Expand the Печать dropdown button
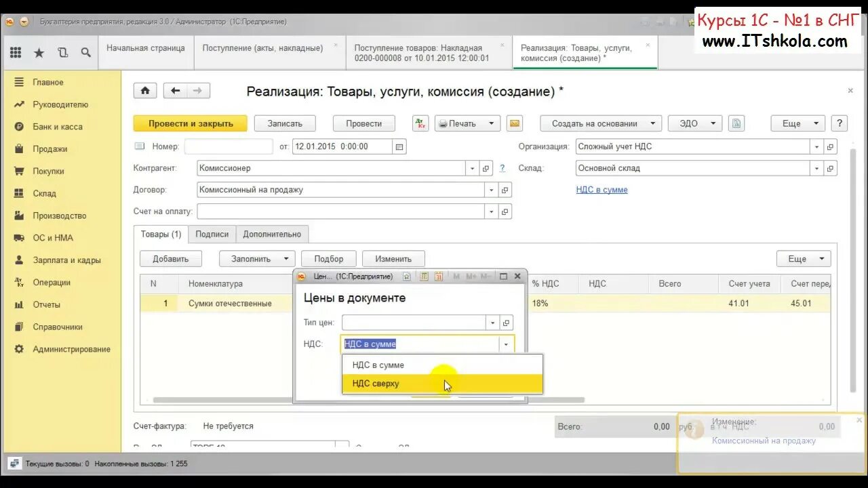This screenshot has width=868, height=488. 490,123
